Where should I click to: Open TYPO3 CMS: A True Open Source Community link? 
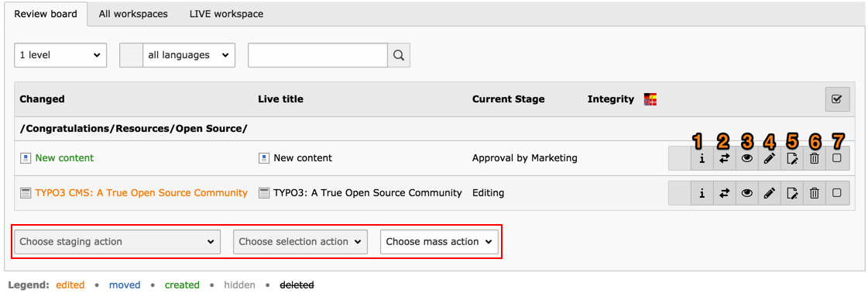(x=141, y=193)
